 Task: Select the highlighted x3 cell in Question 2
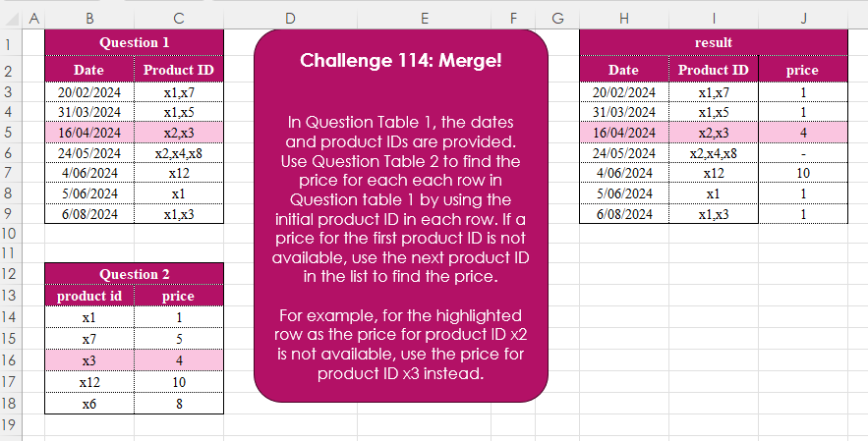click(89, 360)
